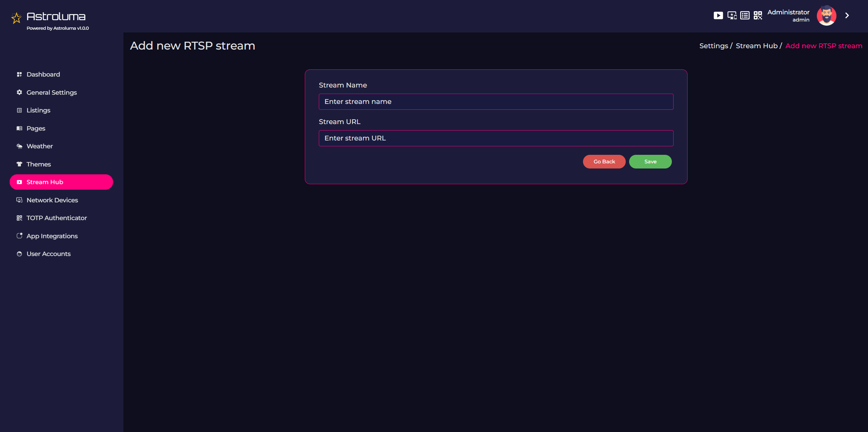Open Network Devices sidebar entry
This screenshot has width=868, height=432.
[52, 200]
